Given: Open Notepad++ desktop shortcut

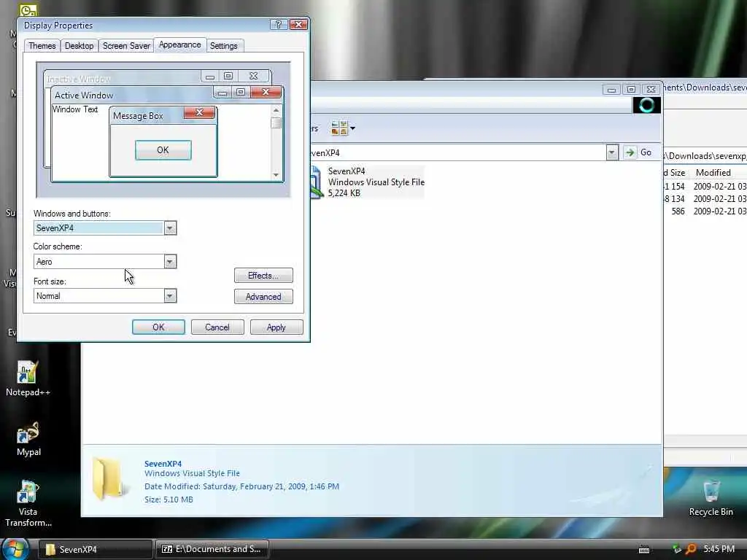Looking at the screenshot, I should pyautogui.click(x=28, y=379).
